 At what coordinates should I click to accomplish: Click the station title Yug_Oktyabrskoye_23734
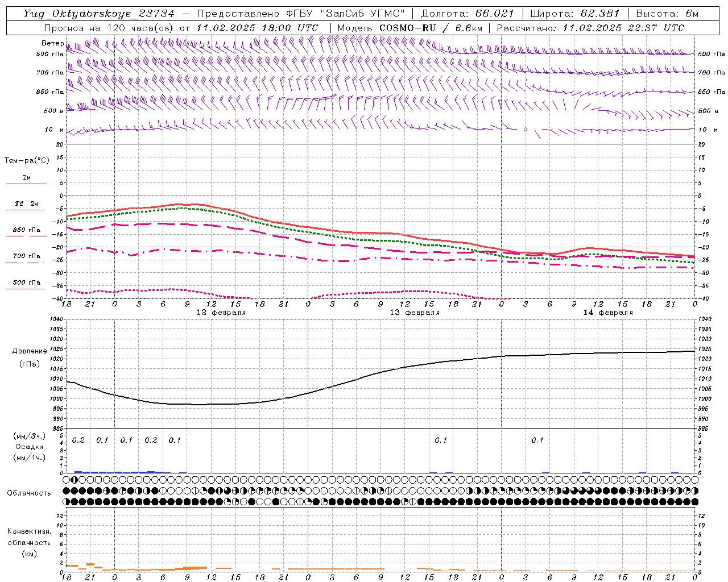coord(99,14)
